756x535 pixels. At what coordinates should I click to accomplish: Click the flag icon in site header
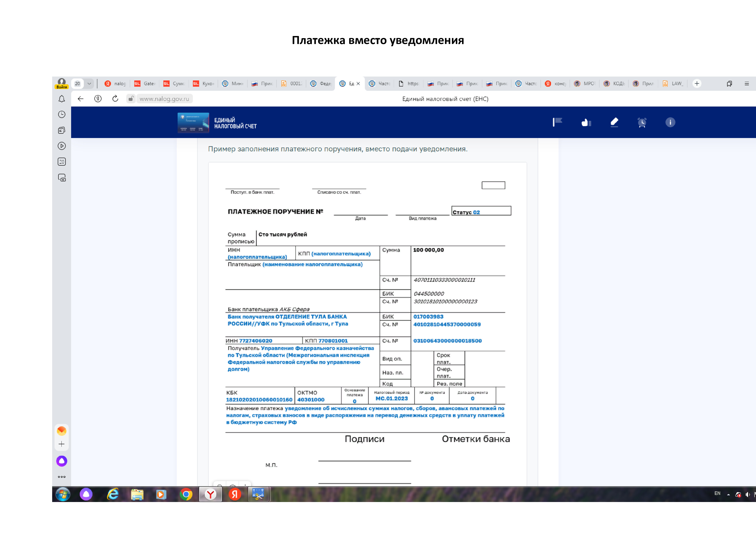click(558, 122)
